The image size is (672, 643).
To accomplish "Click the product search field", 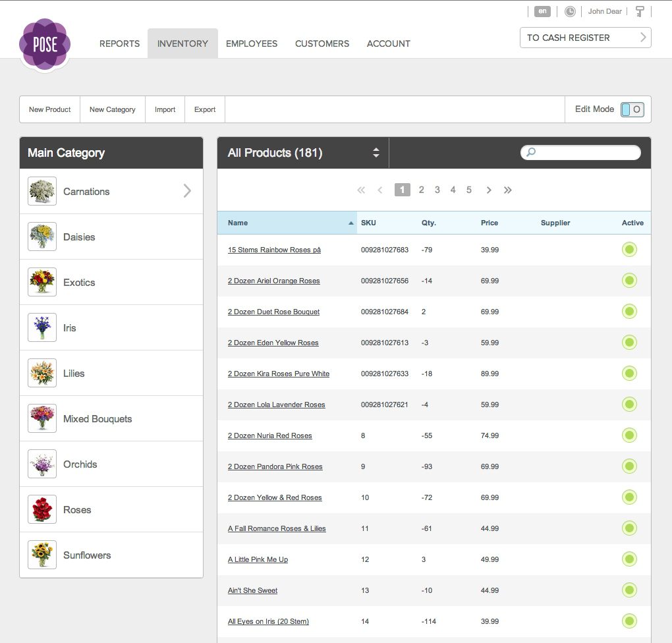I will pyautogui.click(x=580, y=152).
